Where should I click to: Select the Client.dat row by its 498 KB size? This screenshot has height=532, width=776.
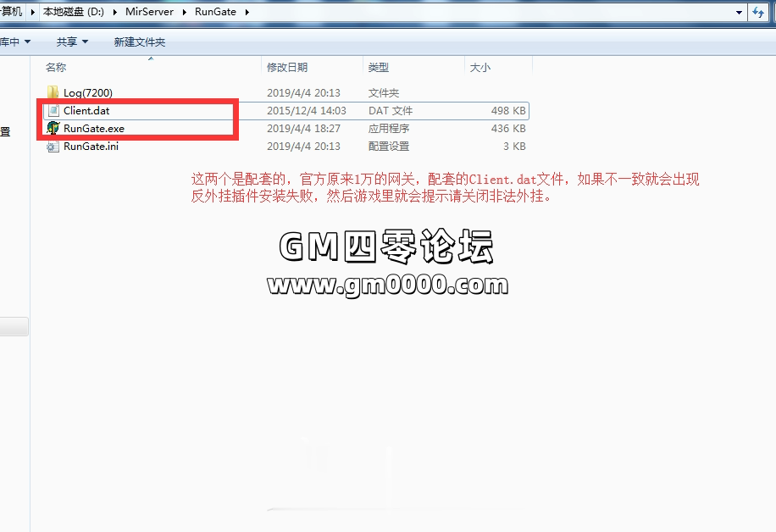pyautogui.click(x=508, y=111)
